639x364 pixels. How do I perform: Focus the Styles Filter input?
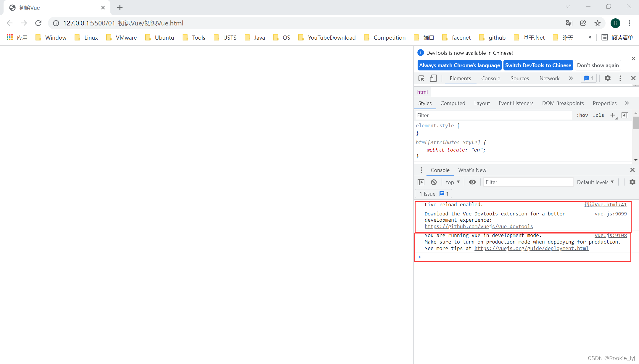pos(493,115)
